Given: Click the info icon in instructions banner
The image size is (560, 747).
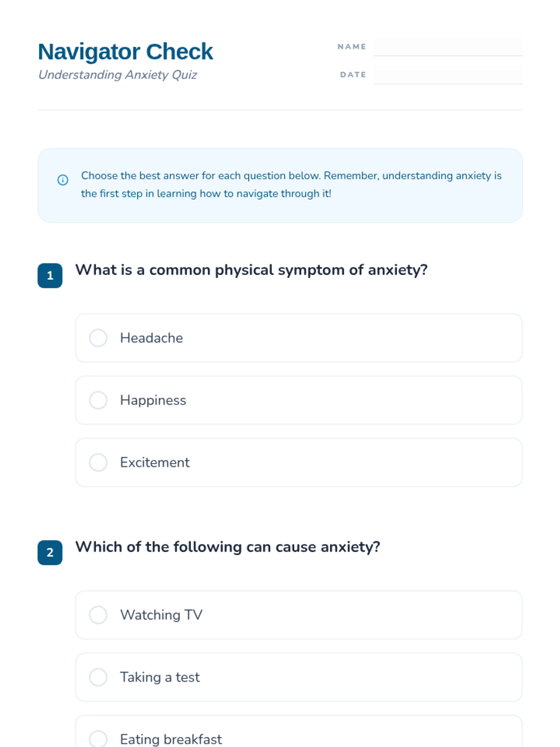Looking at the screenshot, I should pyautogui.click(x=63, y=180).
